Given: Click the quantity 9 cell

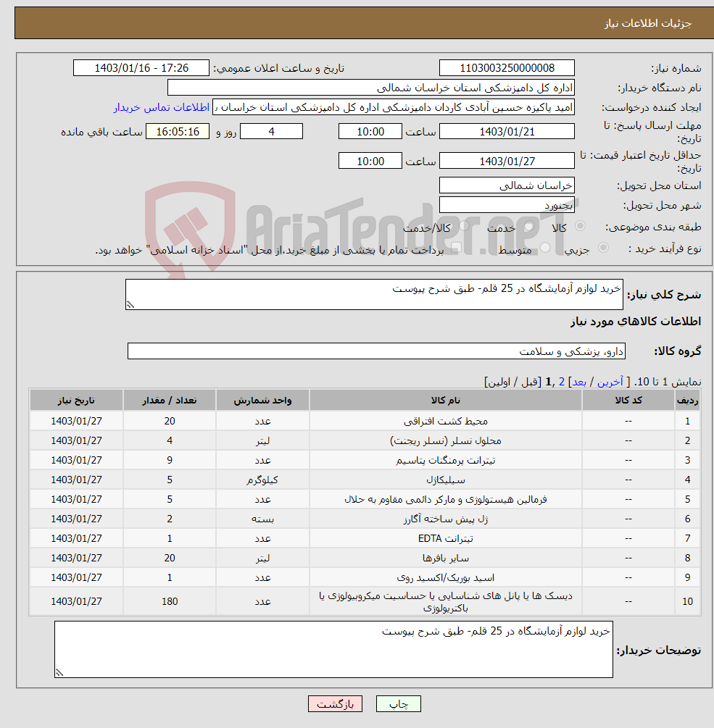Looking at the screenshot, I should pyautogui.click(x=170, y=460).
